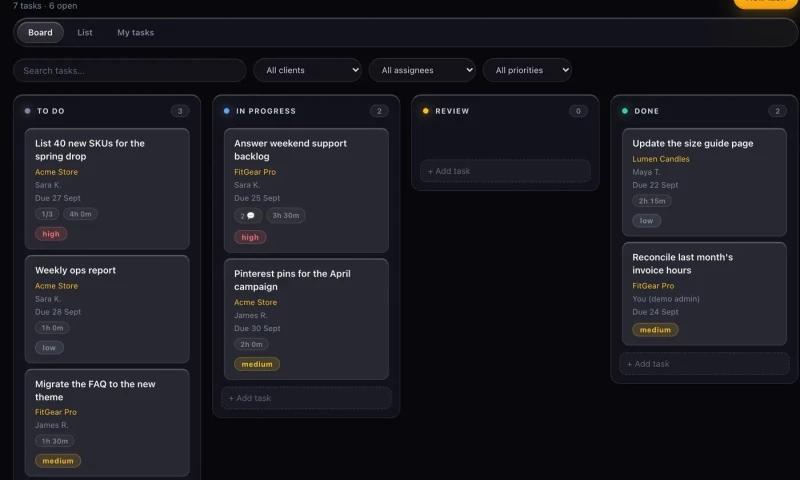Screen dimensions: 800x480
Task: Open Reconcile last month's invoice hours task
Action: [704, 294]
